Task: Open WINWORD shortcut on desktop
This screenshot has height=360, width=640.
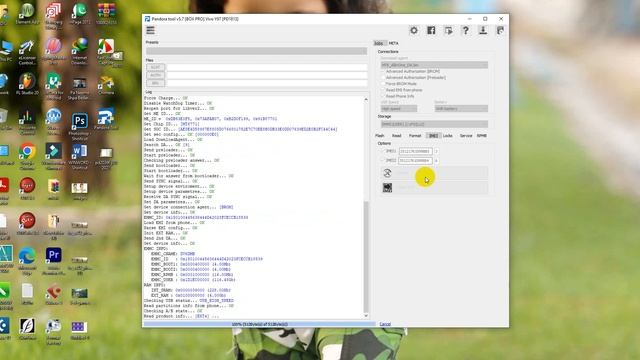Action: [79, 156]
